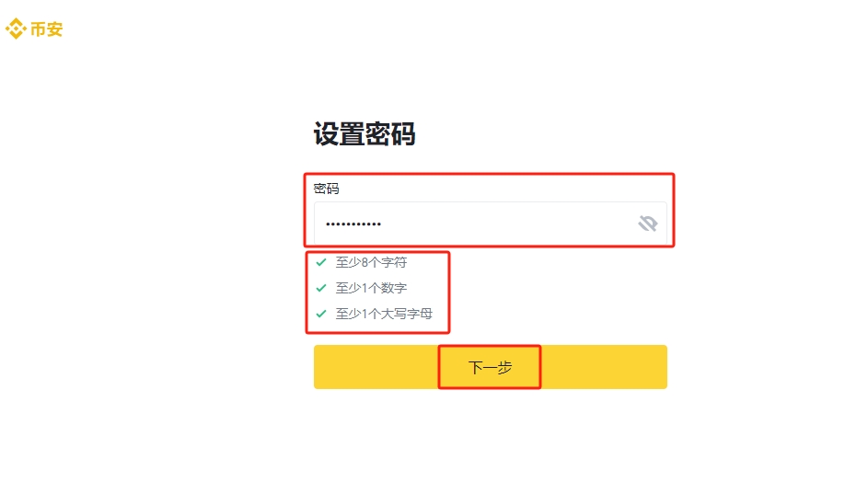Click the masked password dots
The image size is (868, 493).
(x=353, y=224)
